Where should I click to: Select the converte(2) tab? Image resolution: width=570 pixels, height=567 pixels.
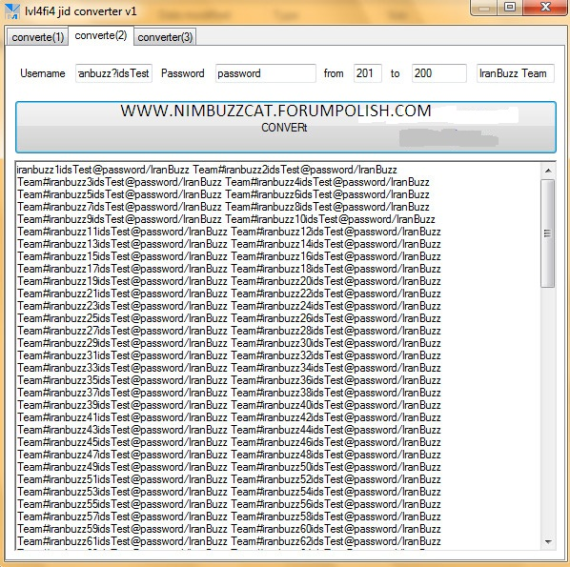(101, 36)
